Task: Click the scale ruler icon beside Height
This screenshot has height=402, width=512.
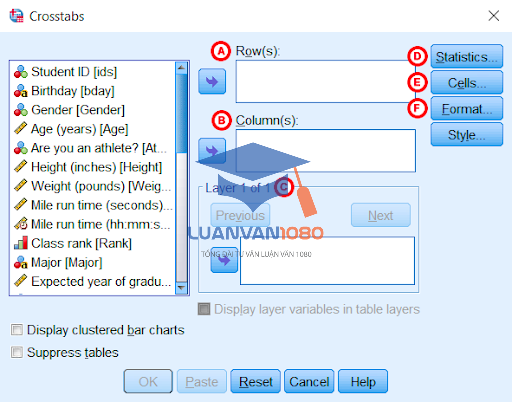Action: point(21,167)
